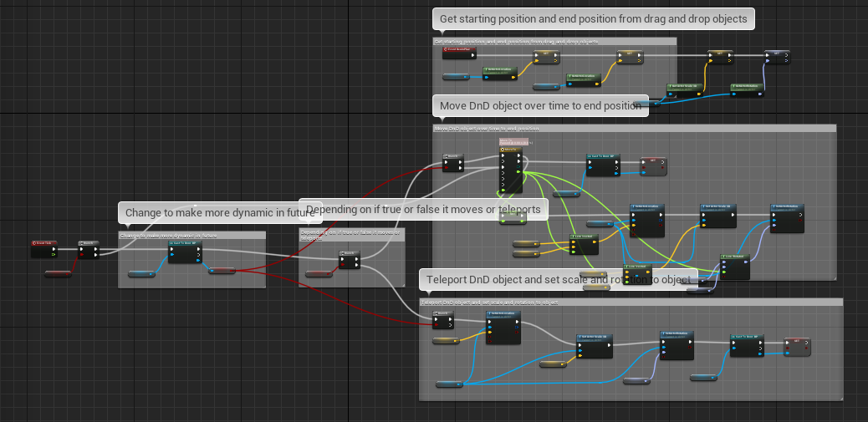Select SetActorRotation node in 'Teleport DnD object' box
This screenshot has width=868, height=422.
(677, 345)
